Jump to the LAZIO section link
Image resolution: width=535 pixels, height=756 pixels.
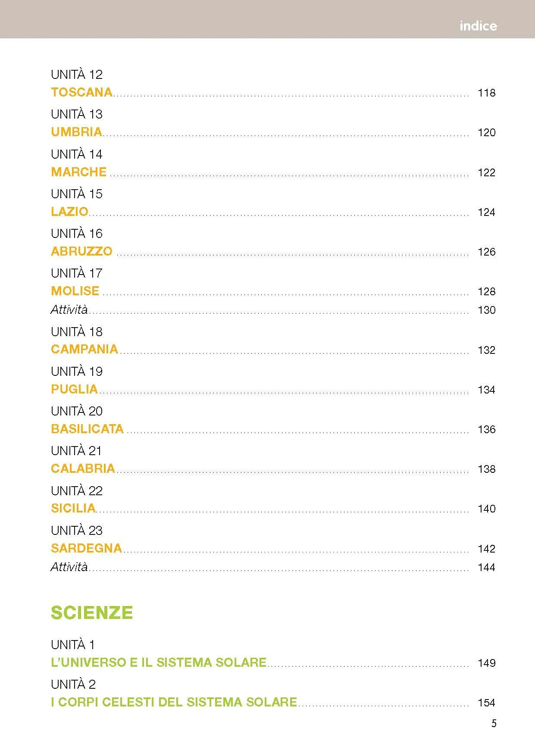click(x=69, y=212)
